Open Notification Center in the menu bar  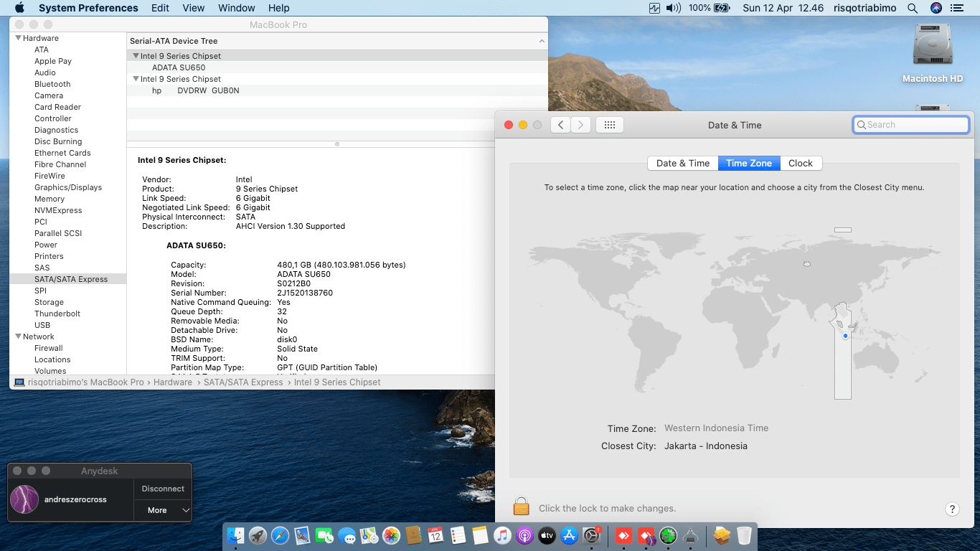[x=956, y=8]
